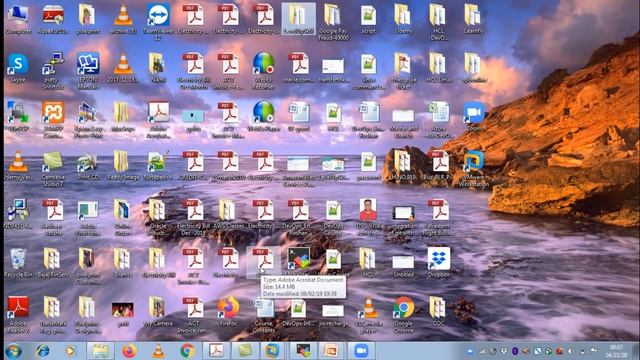
Task: Launch the VMware Workstation shortcut
Action: (x=473, y=169)
